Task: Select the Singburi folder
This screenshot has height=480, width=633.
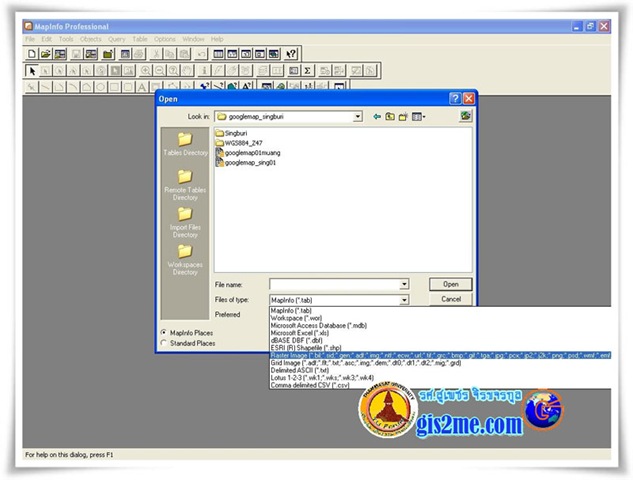Action: [x=231, y=133]
